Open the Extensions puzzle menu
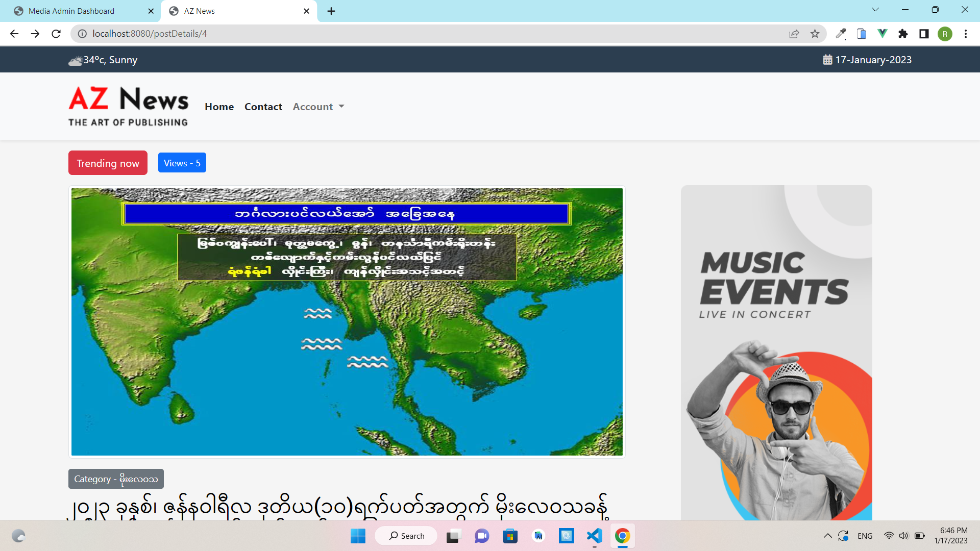The image size is (980, 551). click(903, 34)
